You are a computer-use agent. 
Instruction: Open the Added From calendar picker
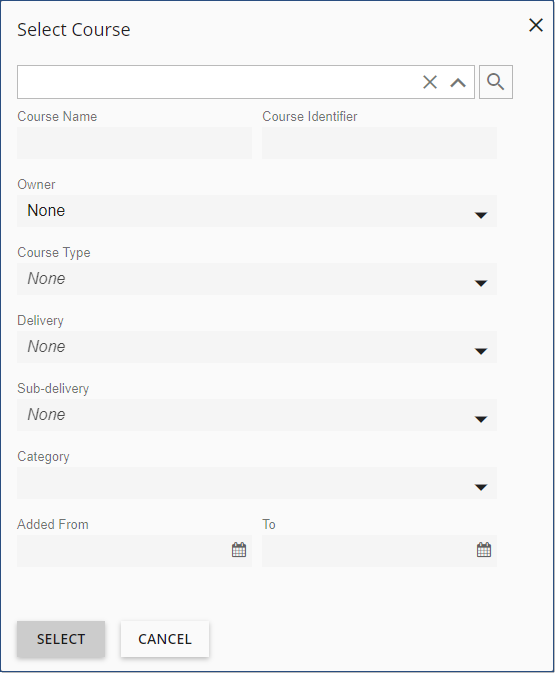pos(239,550)
